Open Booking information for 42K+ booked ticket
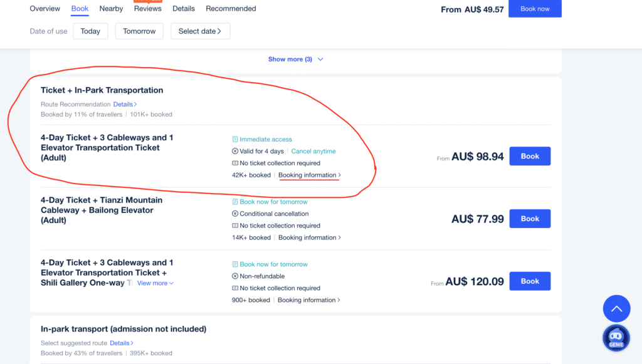The width and height of the screenshot is (642, 364). pos(310,175)
